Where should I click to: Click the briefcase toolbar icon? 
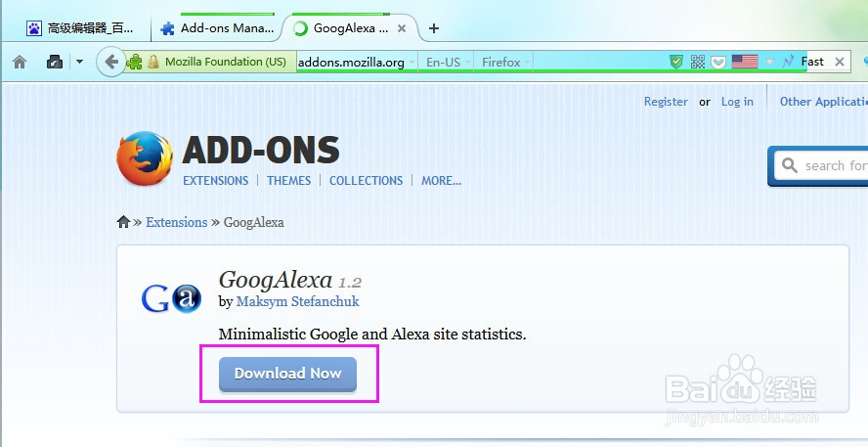[55, 62]
